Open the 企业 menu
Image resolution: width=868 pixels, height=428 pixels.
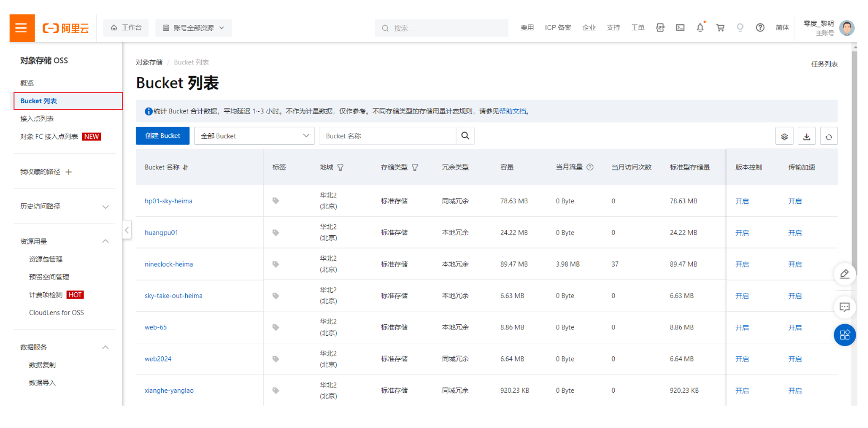(x=589, y=28)
